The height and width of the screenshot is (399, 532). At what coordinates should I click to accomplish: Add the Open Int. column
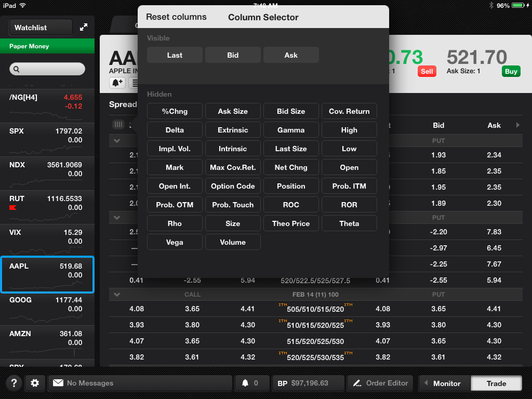coord(175,186)
